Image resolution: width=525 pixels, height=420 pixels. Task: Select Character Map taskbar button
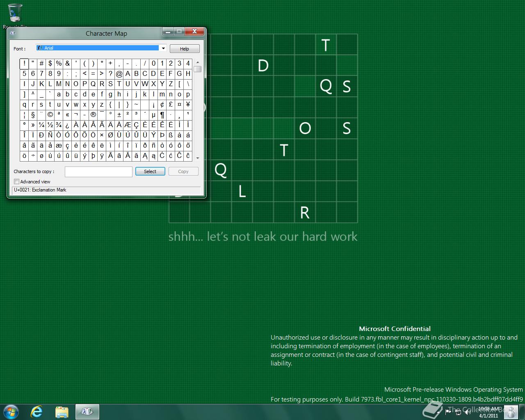[x=87, y=412]
